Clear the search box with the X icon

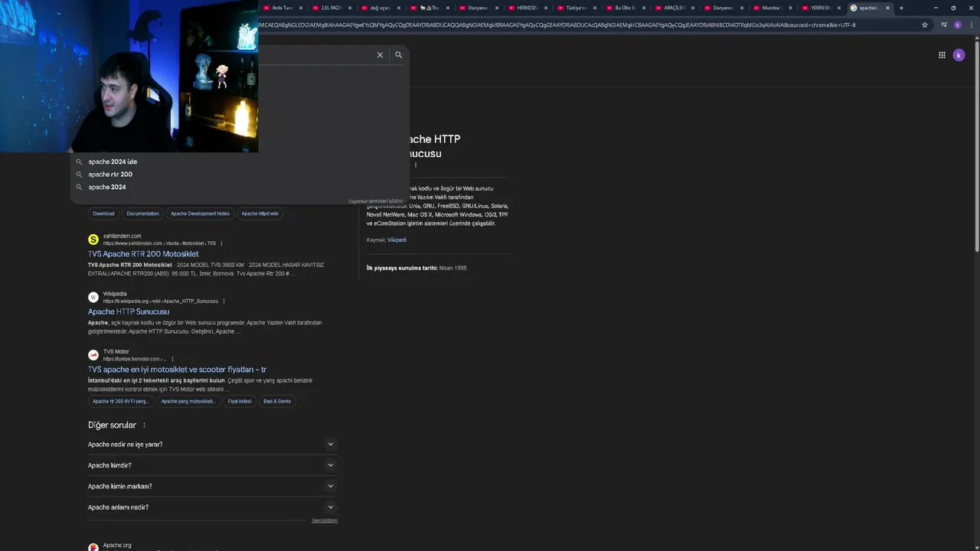(380, 55)
